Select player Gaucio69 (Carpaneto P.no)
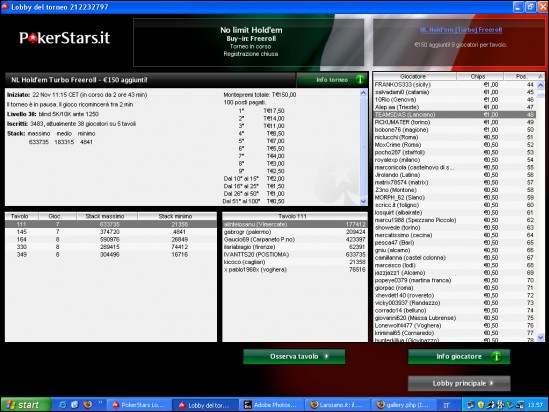Viewport: 549px width, 412px height. (295, 239)
